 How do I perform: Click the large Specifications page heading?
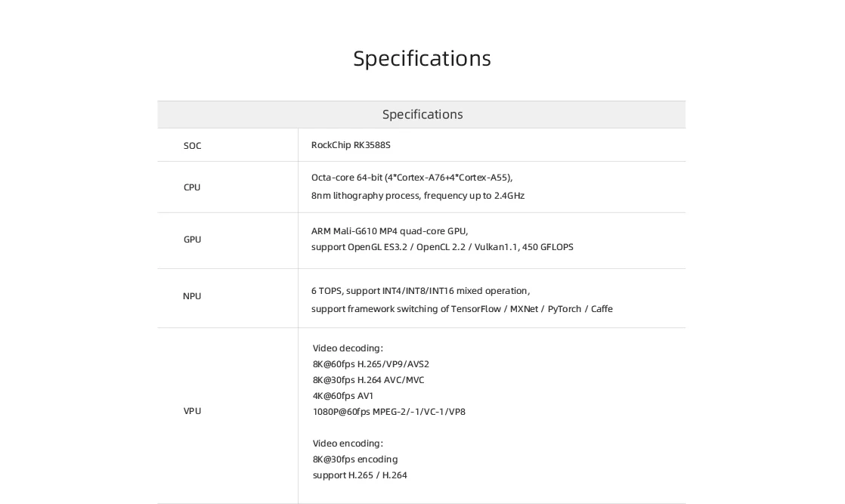[x=422, y=58]
